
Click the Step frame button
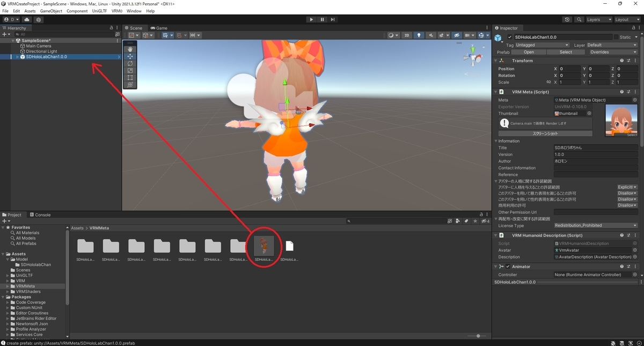pyautogui.click(x=333, y=19)
